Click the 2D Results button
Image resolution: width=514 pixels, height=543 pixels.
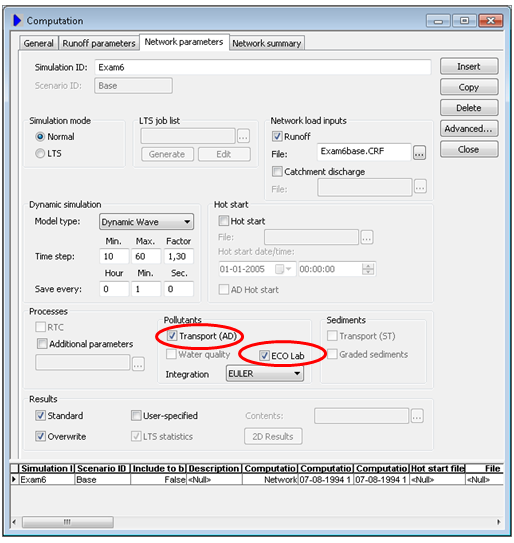tap(273, 436)
